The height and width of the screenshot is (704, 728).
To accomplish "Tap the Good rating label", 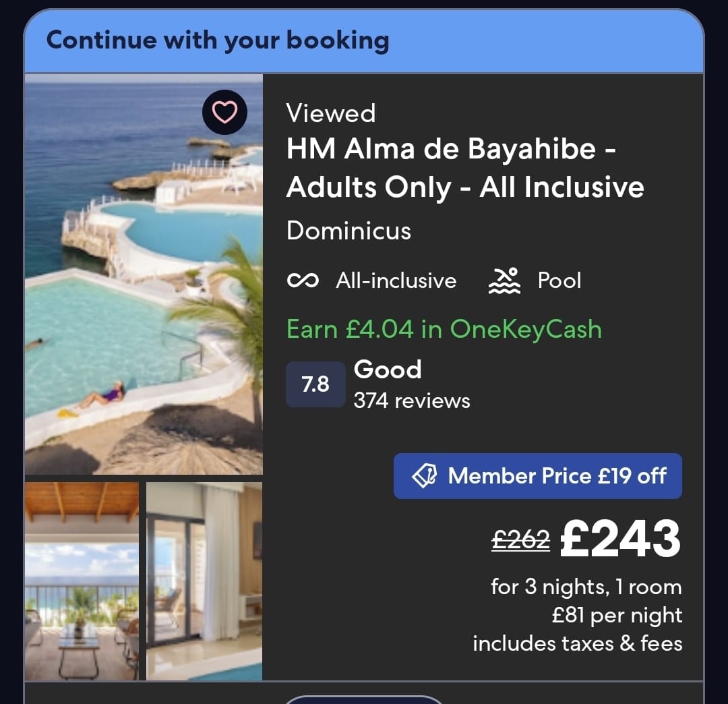I will click(388, 370).
